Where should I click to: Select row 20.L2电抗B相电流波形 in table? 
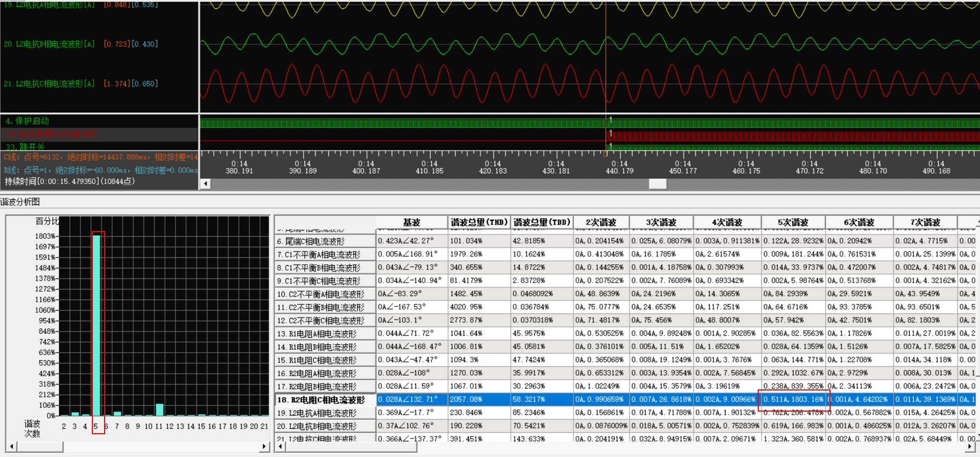(325, 426)
